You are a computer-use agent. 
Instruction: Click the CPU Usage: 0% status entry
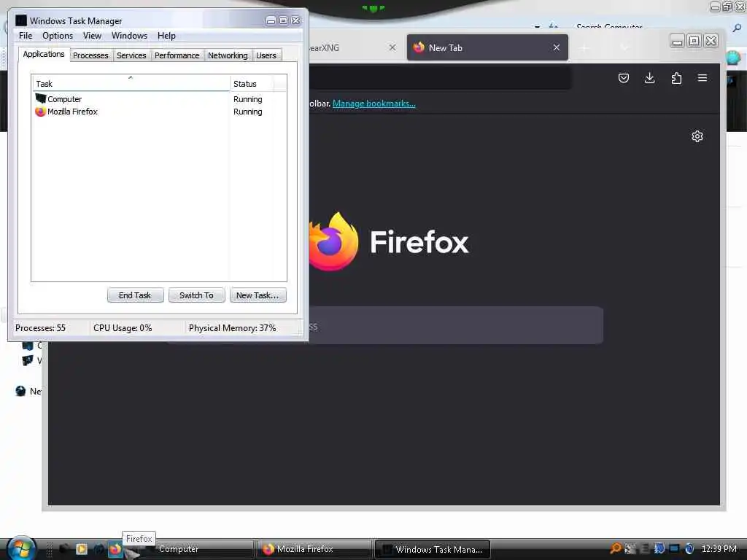tap(123, 328)
